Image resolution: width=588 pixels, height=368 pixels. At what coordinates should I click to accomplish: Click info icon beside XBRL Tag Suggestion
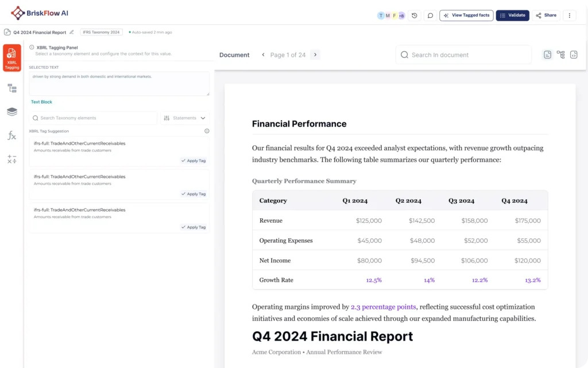(x=207, y=131)
